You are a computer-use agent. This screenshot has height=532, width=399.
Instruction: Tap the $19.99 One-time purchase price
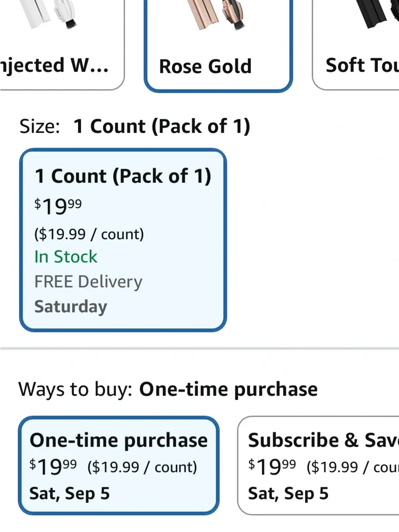click(53, 467)
